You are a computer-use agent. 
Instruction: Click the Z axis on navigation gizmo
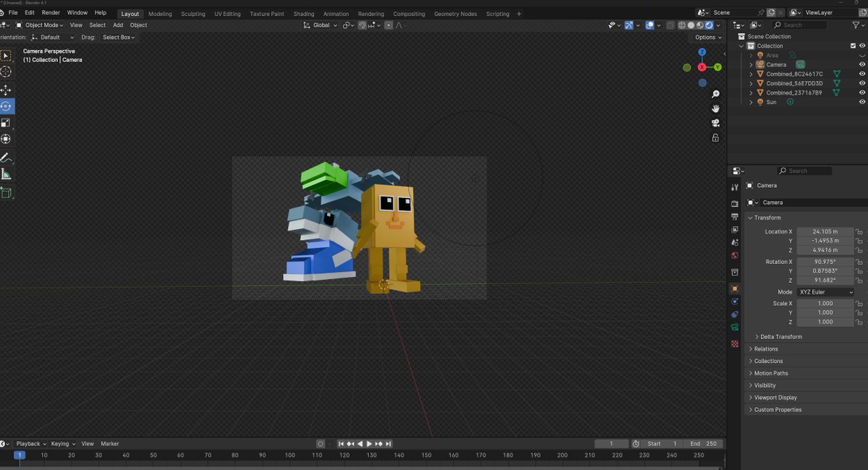pos(702,52)
